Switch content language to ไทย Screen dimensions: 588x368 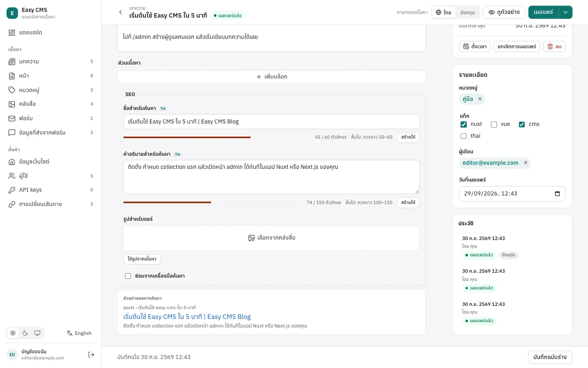pos(443,12)
